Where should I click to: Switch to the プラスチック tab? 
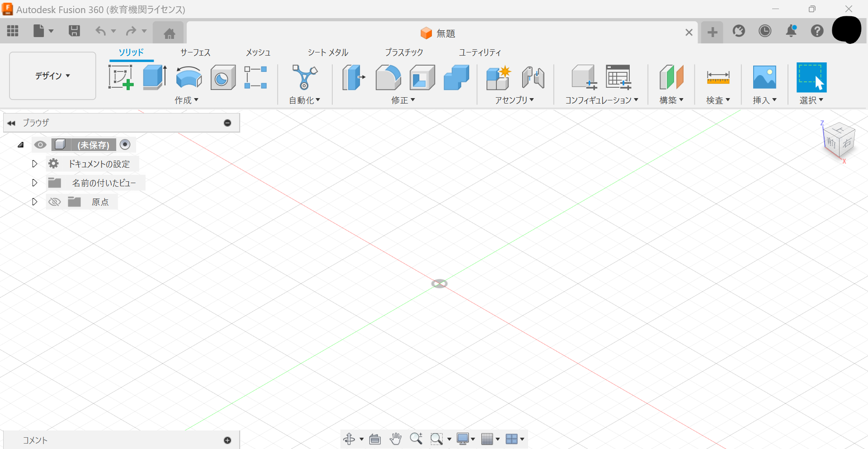tap(404, 52)
